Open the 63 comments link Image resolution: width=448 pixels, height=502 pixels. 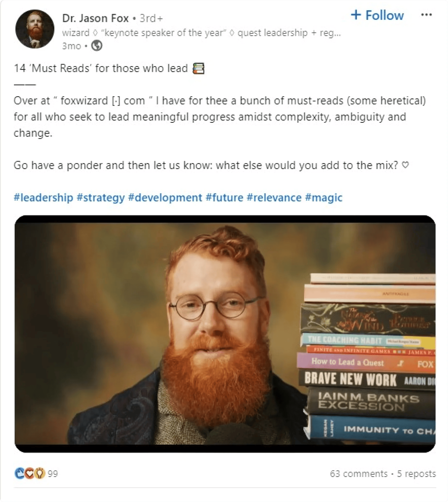(359, 474)
